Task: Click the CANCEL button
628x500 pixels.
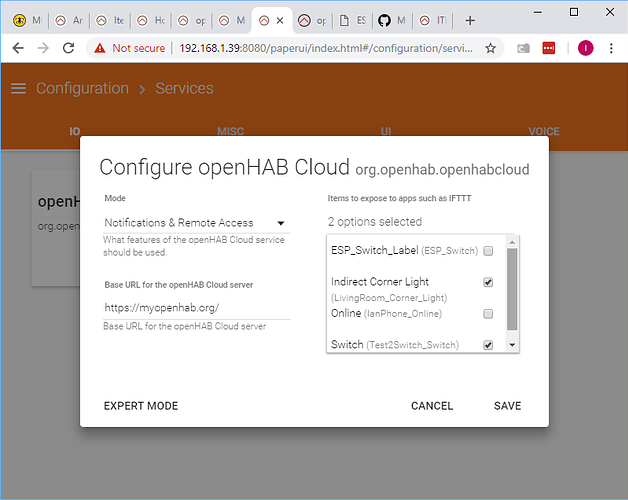Action: [432, 406]
